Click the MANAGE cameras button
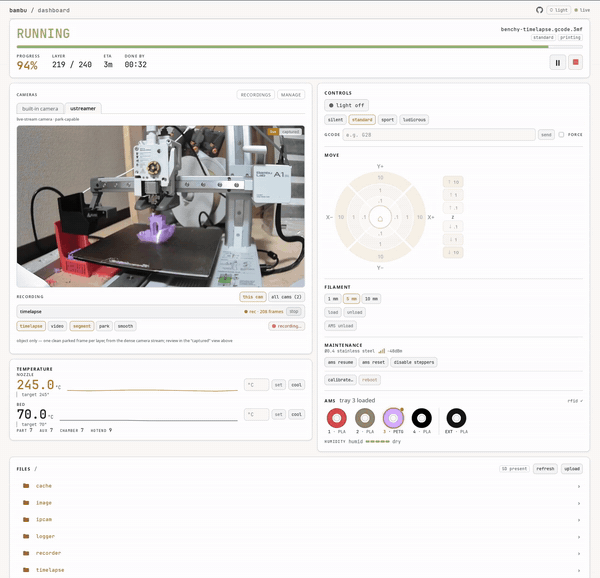600x578 pixels. (291, 95)
